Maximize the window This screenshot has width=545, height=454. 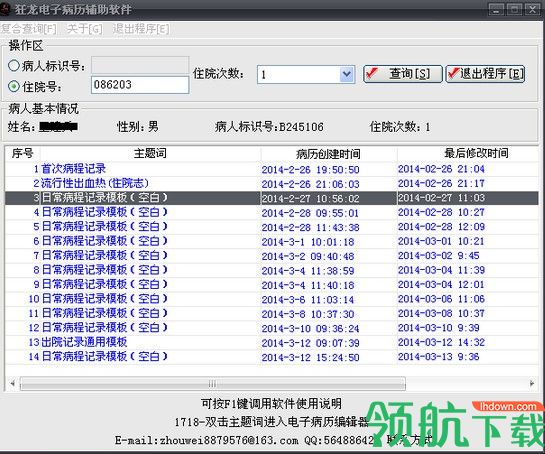(x=514, y=9)
